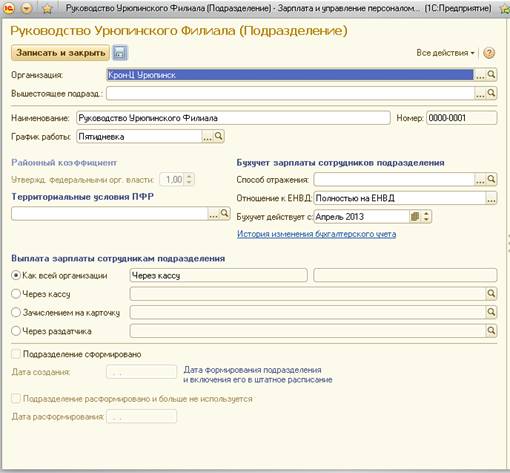Open the Все действия dropdown menu
The image size is (510, 473).
445,53
